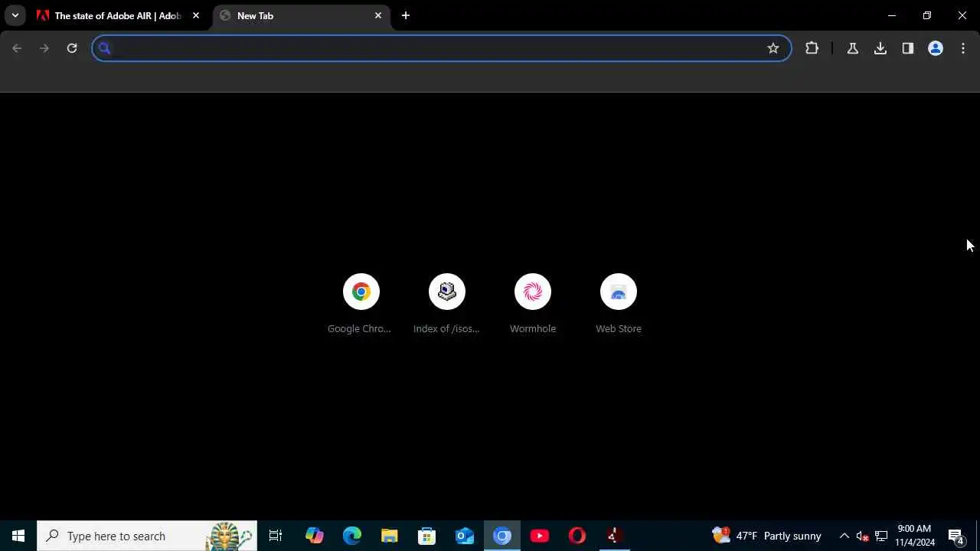Launch Microsoft Edge from taskbar
The height and width of the screenshot is (551, 980).
pos(351,536)
